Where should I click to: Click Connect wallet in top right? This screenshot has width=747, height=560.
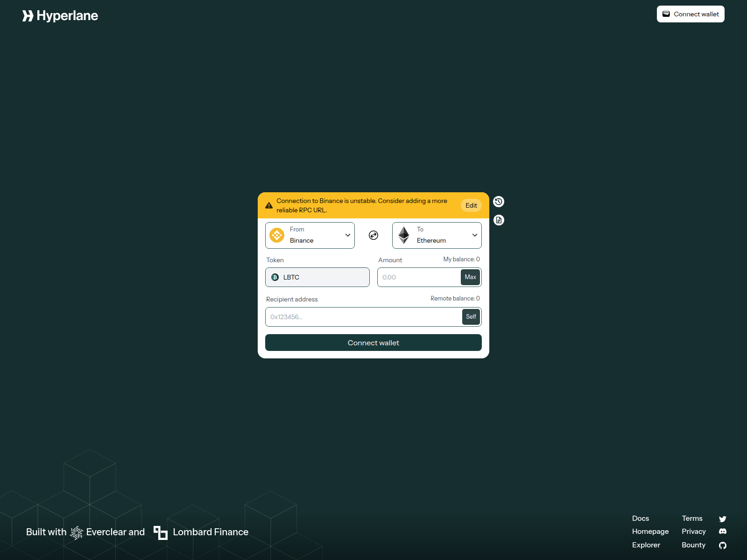point(691,14)
